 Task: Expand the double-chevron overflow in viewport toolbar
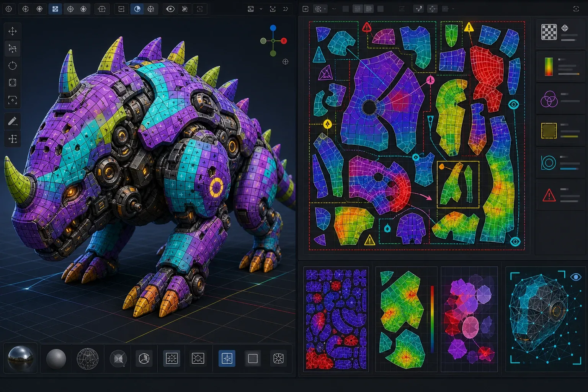286,9
